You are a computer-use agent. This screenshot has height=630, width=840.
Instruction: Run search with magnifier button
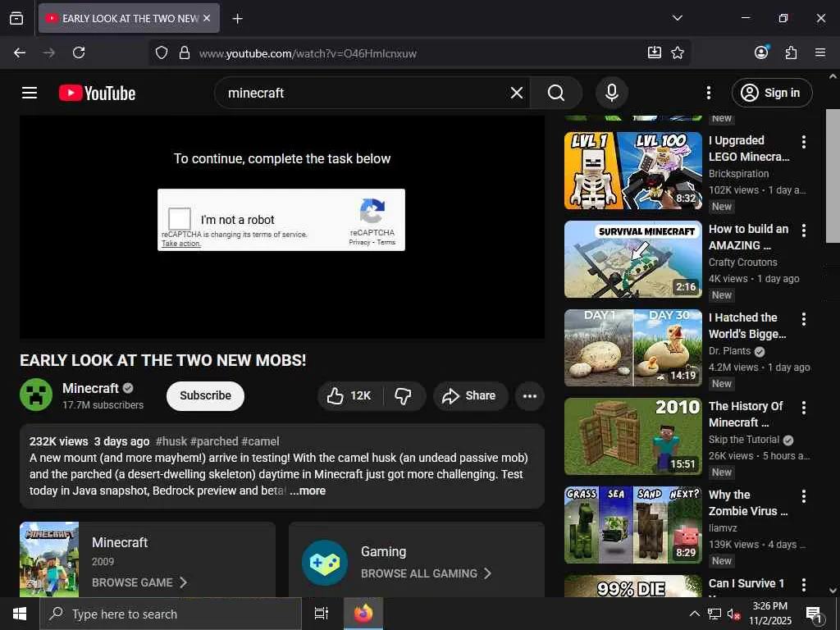point(556,93)
